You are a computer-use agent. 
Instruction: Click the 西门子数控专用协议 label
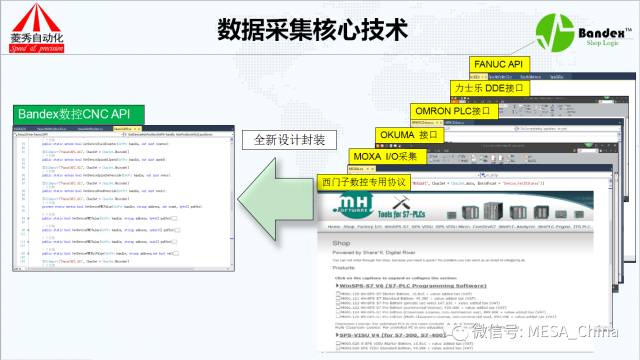click(x=363, y=182)
